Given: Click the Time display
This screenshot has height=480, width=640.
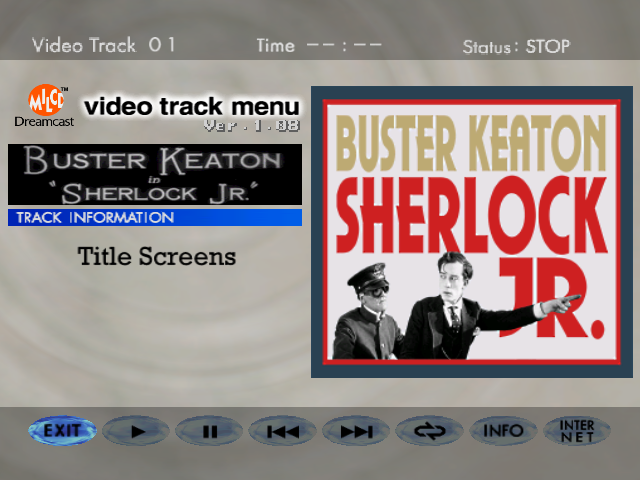Looking at the screenshot, I should coord(319,45).
